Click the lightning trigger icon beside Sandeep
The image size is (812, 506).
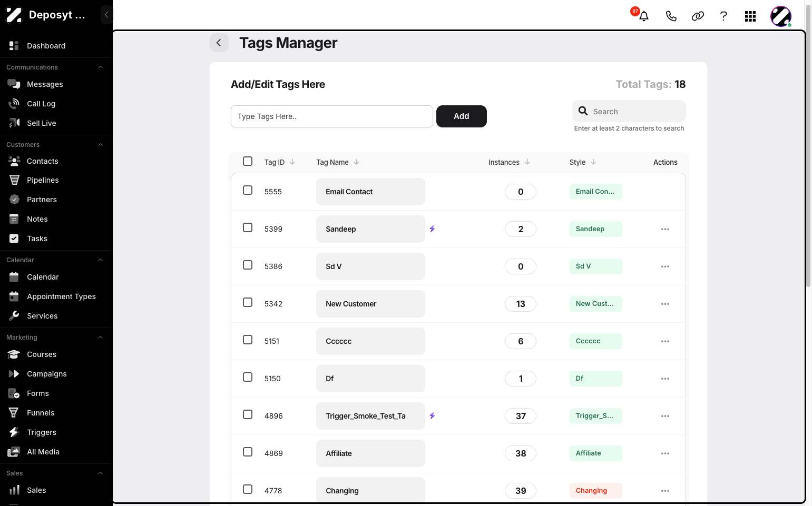click(x=432, y=229)
